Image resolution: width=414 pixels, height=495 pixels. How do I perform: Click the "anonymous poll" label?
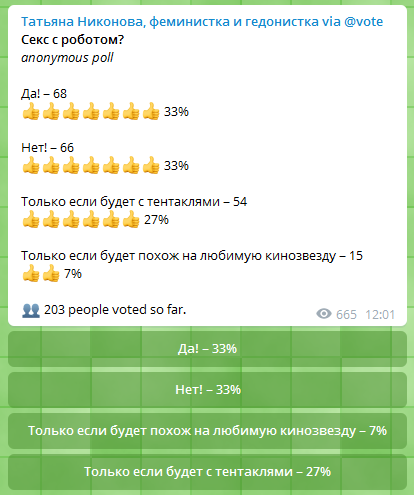[x=67, y=58]
